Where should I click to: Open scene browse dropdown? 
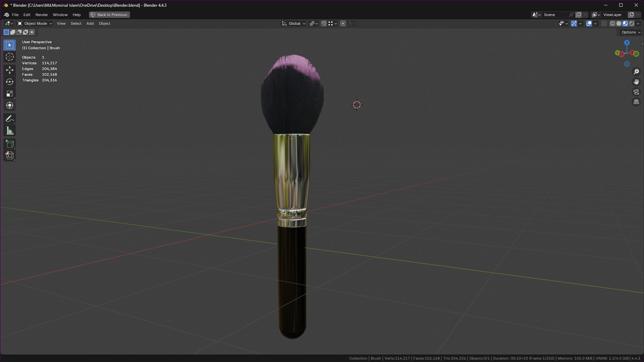[536, 15]
